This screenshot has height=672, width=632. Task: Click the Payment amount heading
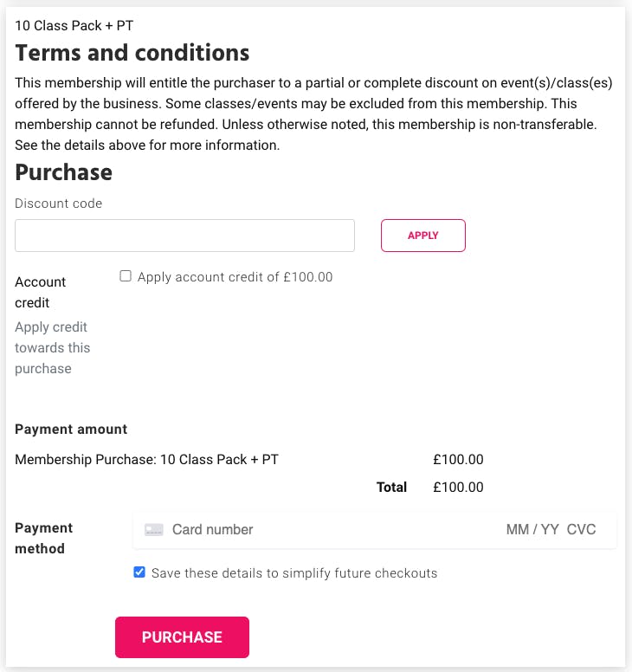(x=71, y=429)
